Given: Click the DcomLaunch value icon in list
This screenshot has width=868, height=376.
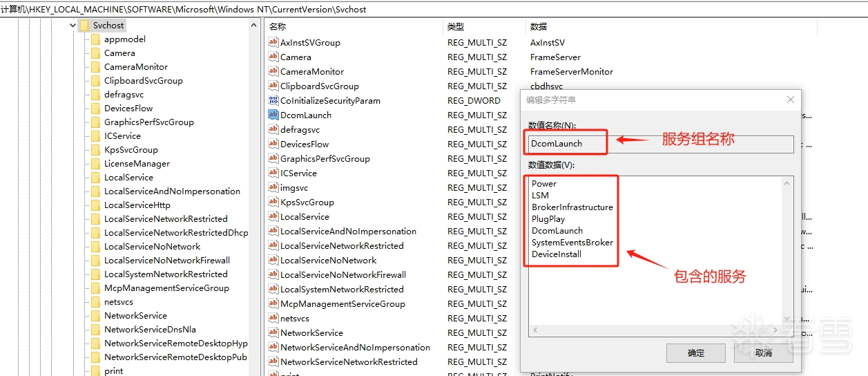Looking at the screenshot, I should click(273, 115).
